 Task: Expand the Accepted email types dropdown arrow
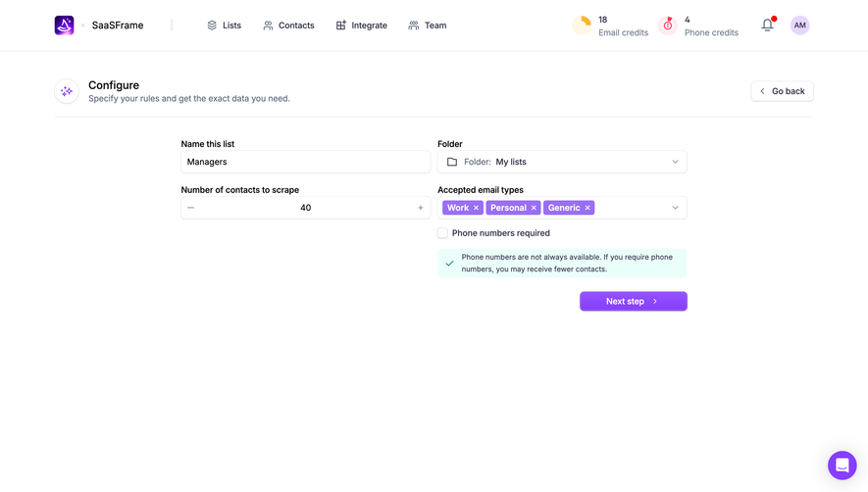coord(676,208)
